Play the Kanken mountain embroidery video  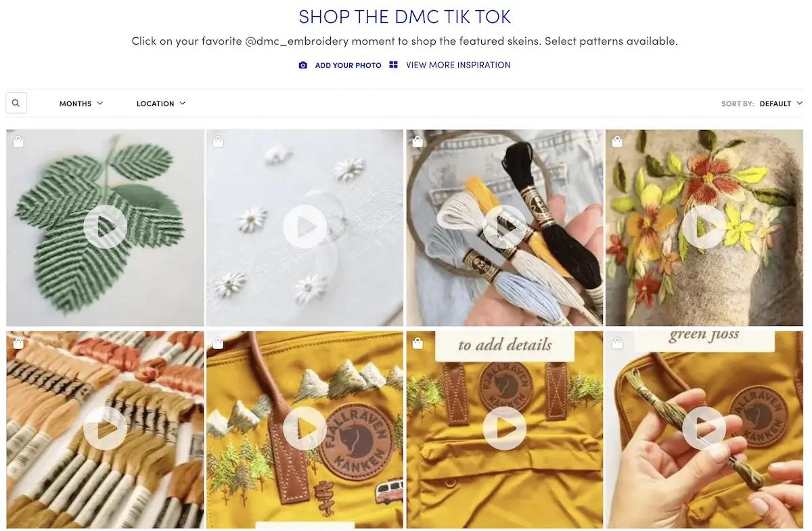(x=304, y=428)
